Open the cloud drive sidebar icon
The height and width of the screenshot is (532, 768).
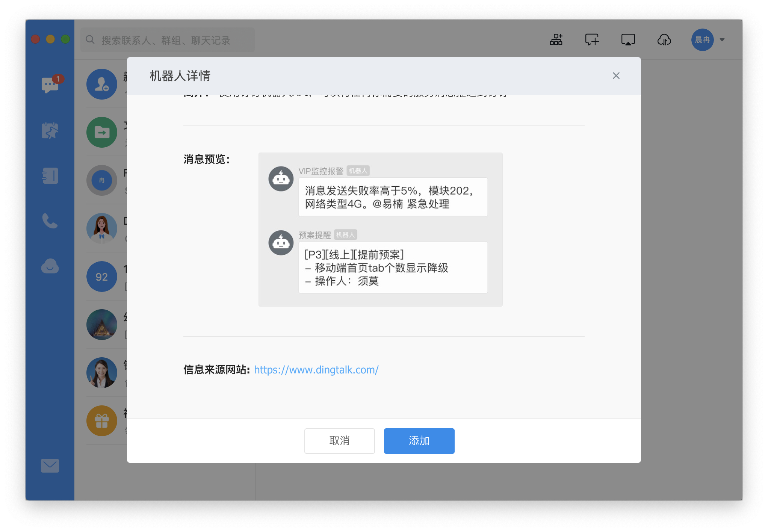pyautogui.click(x=50, y=266)
